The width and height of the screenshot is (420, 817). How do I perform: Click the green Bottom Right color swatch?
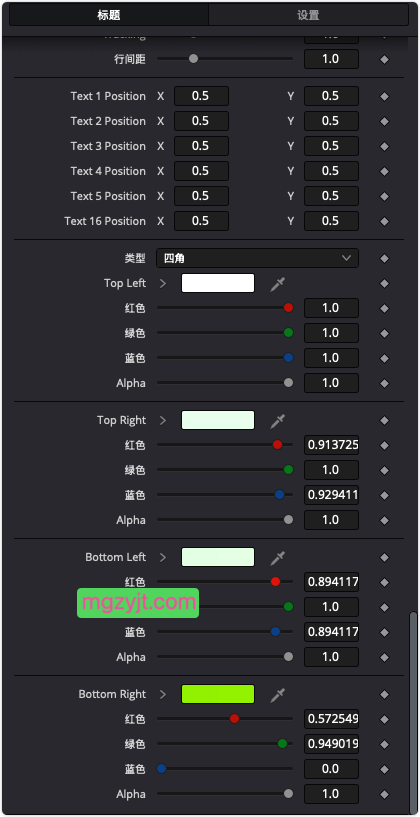tap(218, 695)
